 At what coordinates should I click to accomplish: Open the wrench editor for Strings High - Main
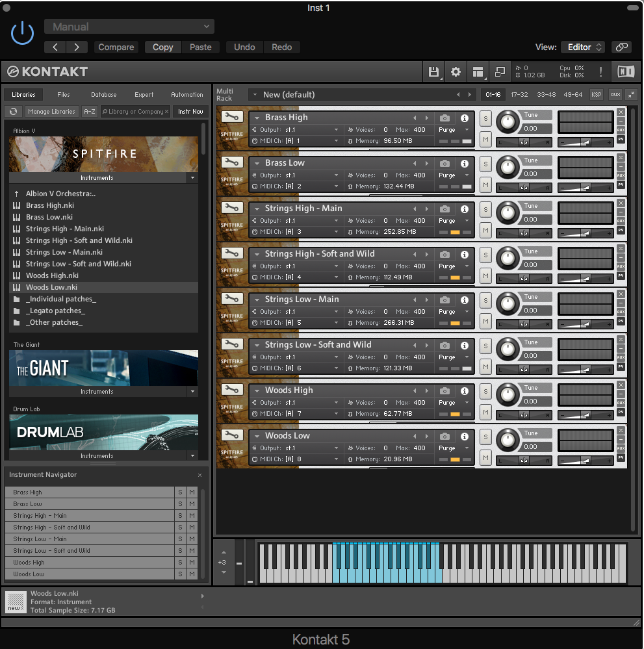pyautogui.click(x=232, y=208)
